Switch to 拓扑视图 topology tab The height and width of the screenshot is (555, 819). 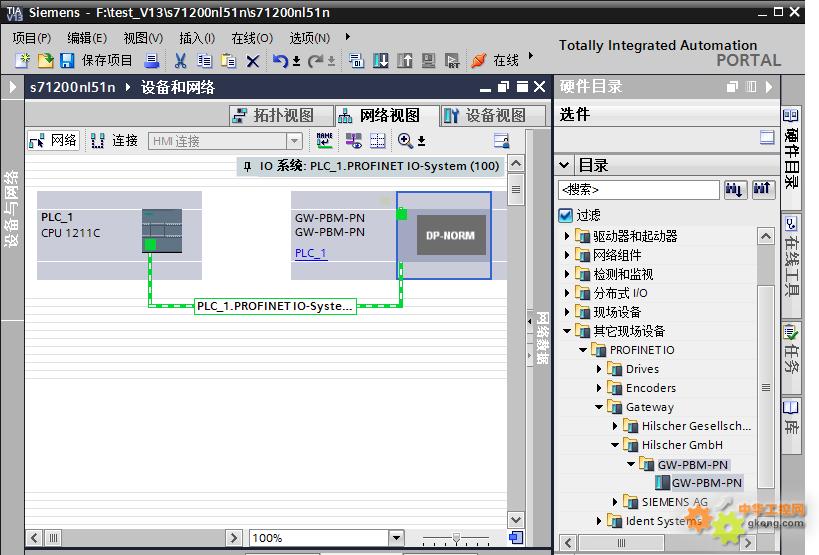click(x=281, y=115)
